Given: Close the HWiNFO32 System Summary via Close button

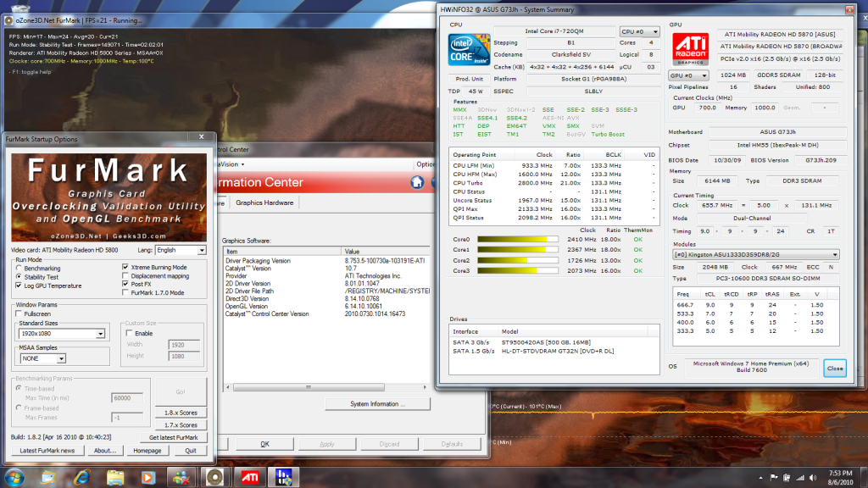Looking at the screenshot, I should [x=835, y=368].
